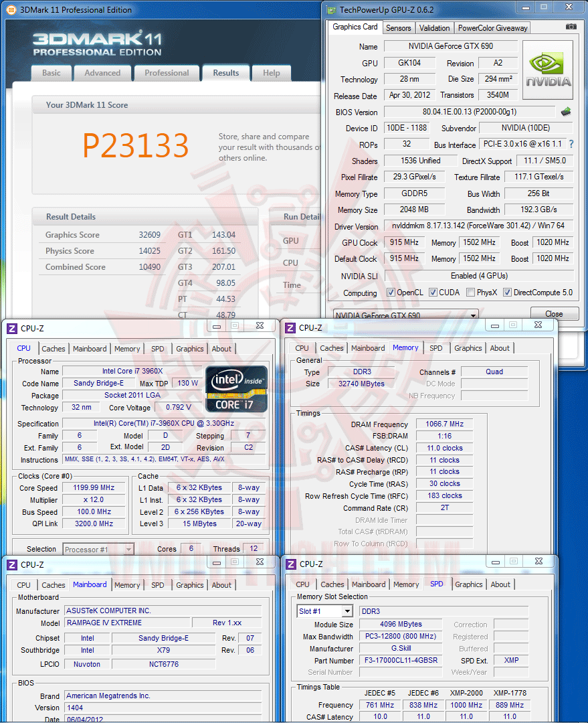Toggle the CUDA checkbox in GPU-Z

[x=433, y=293]
